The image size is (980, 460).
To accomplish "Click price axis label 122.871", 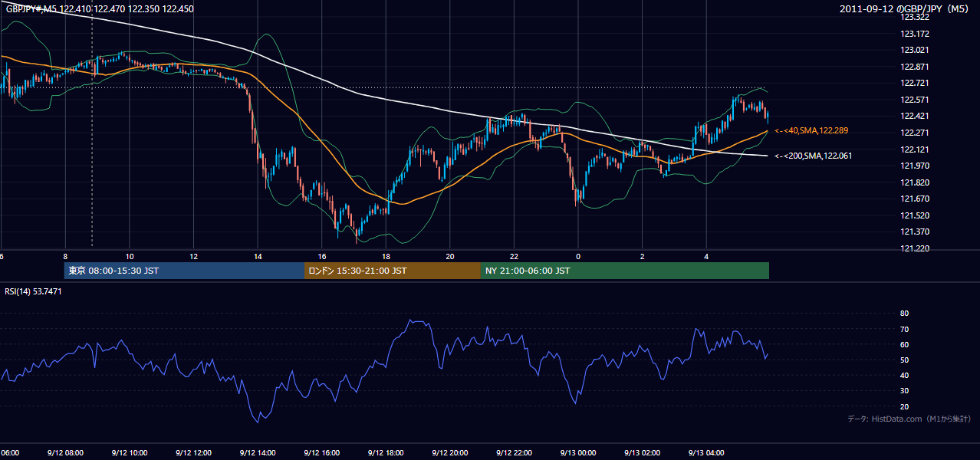I will coord(915,67).
